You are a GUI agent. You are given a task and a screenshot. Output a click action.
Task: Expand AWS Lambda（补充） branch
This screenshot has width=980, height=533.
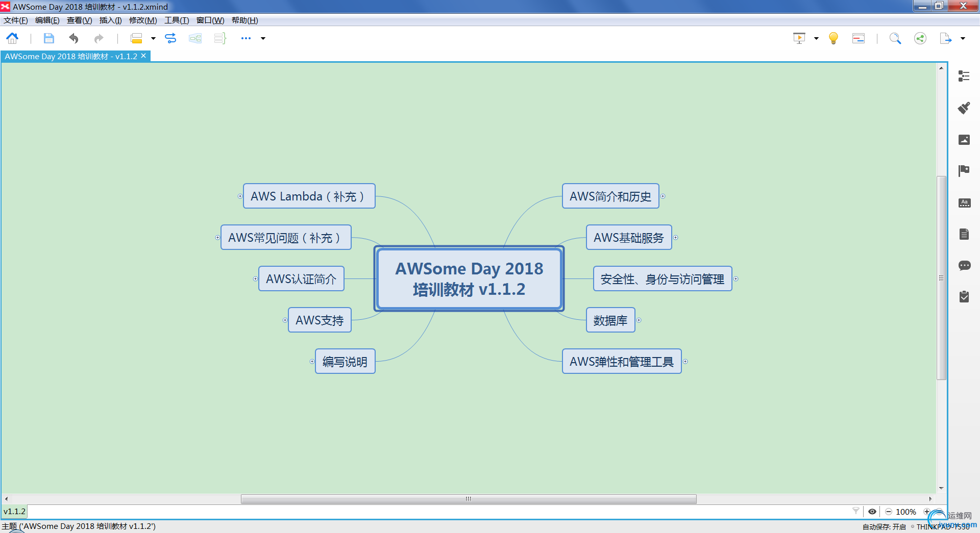click(x=240, y=196)
